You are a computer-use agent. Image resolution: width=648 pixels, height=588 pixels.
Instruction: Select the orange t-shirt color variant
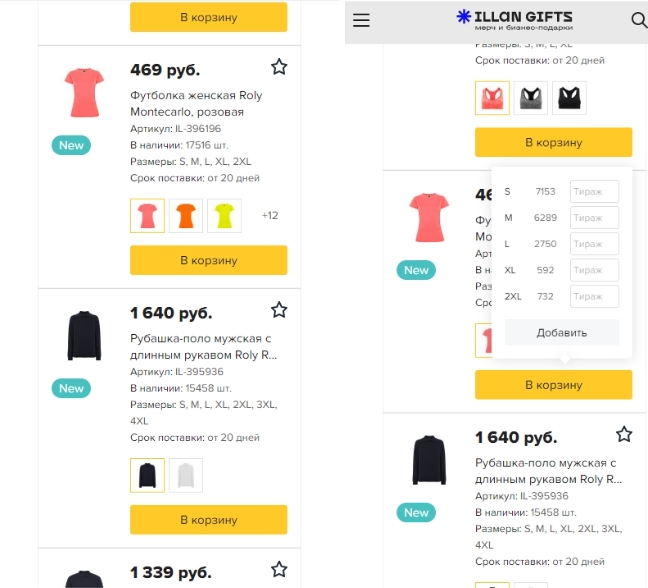pos(186,216)
